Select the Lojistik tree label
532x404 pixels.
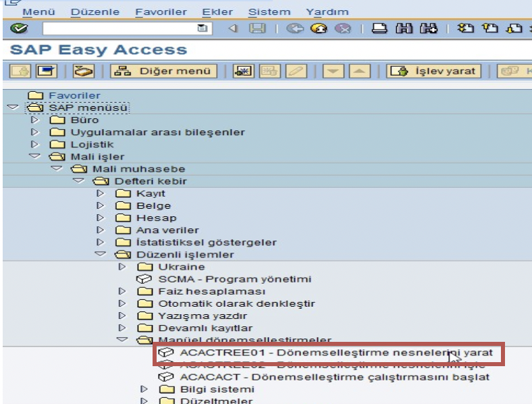pos(92,145)
